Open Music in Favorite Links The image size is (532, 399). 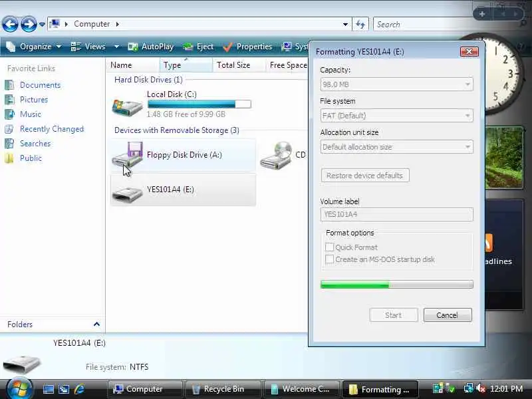pos(30,114)
